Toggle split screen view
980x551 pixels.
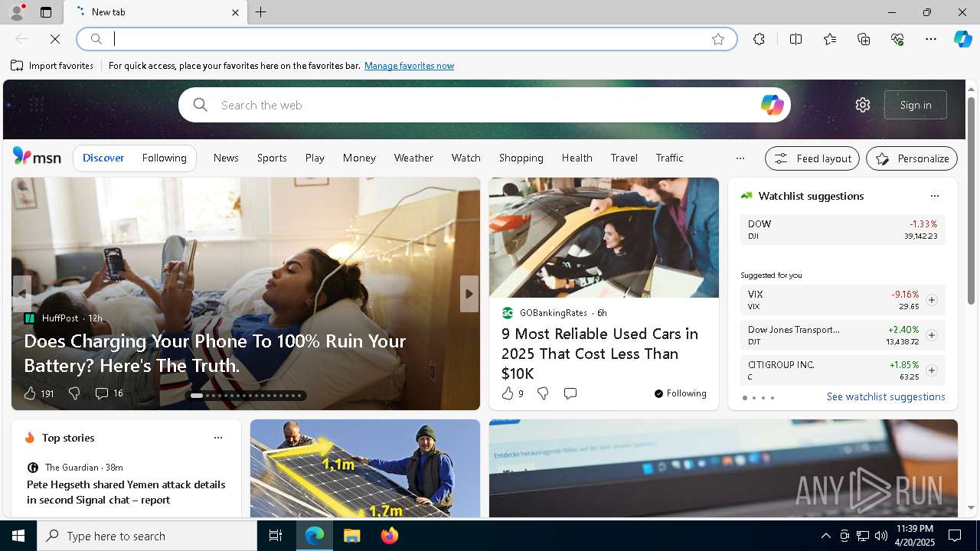pos(795,39)
